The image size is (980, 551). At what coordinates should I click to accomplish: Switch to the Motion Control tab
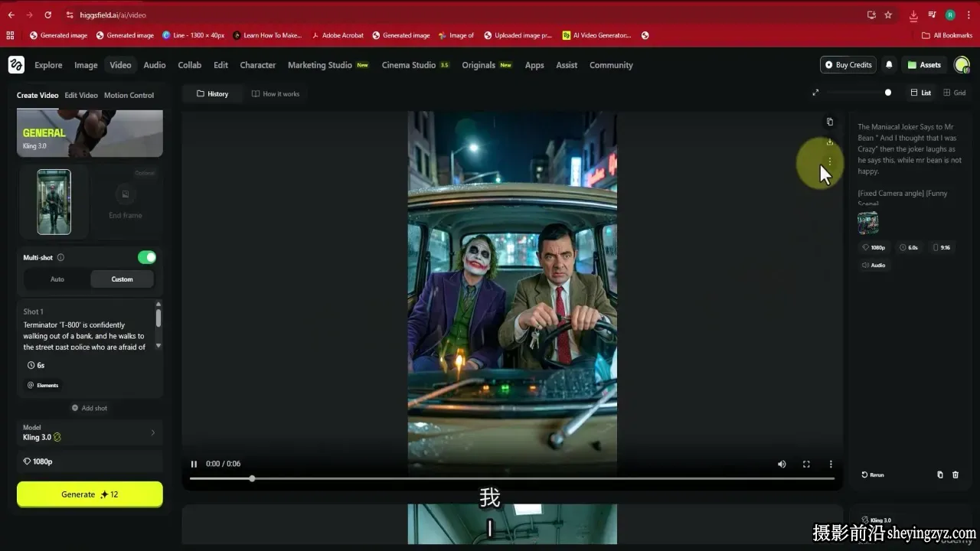129,96
